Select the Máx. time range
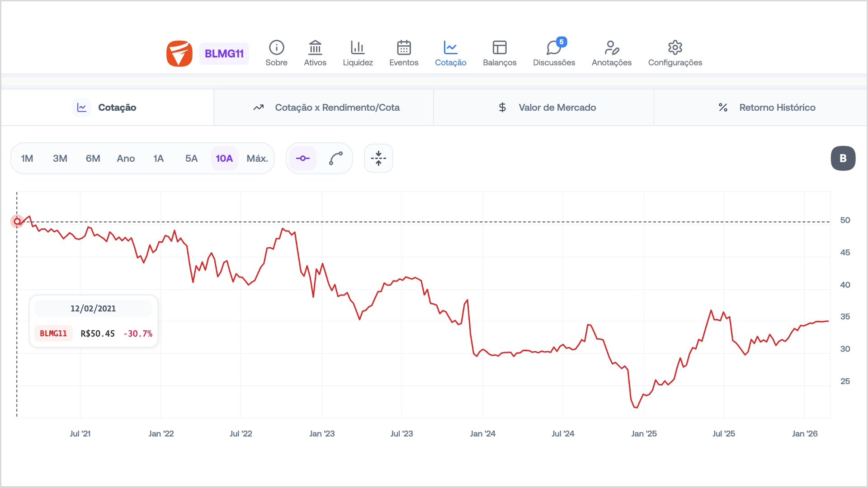Screen dimensions: 868x488 (x=257, y=158)
